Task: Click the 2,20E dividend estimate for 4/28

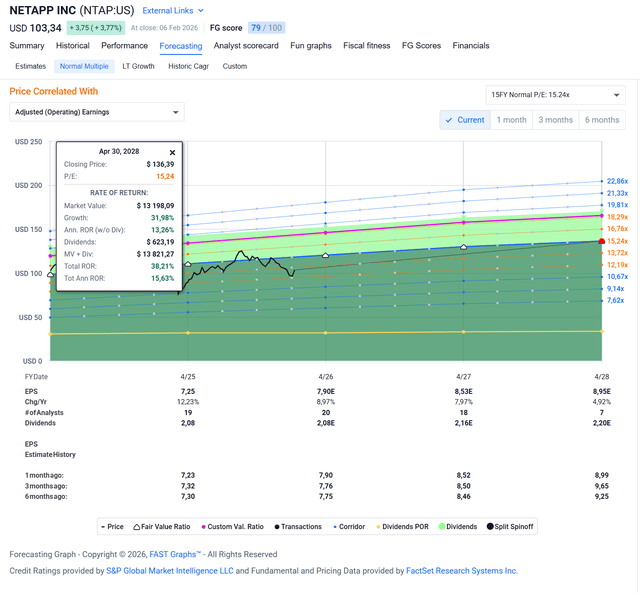Action: pyautogui.click(x=602, y=423)
